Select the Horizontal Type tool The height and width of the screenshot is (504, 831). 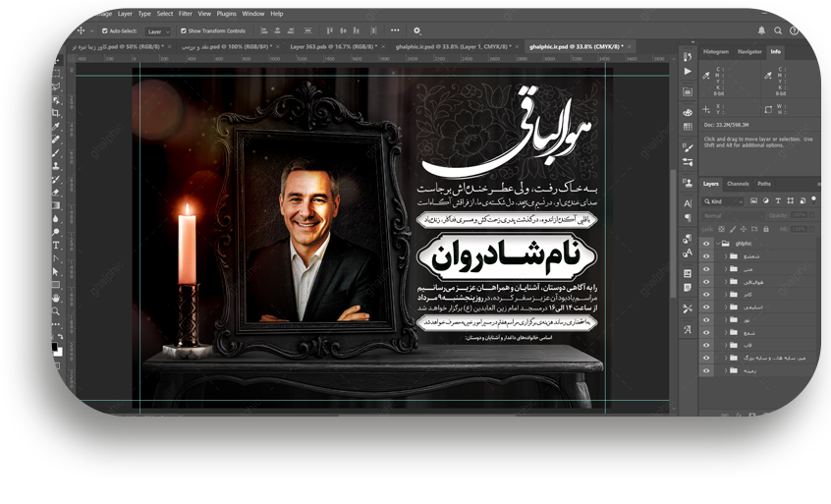pos(56,245)
